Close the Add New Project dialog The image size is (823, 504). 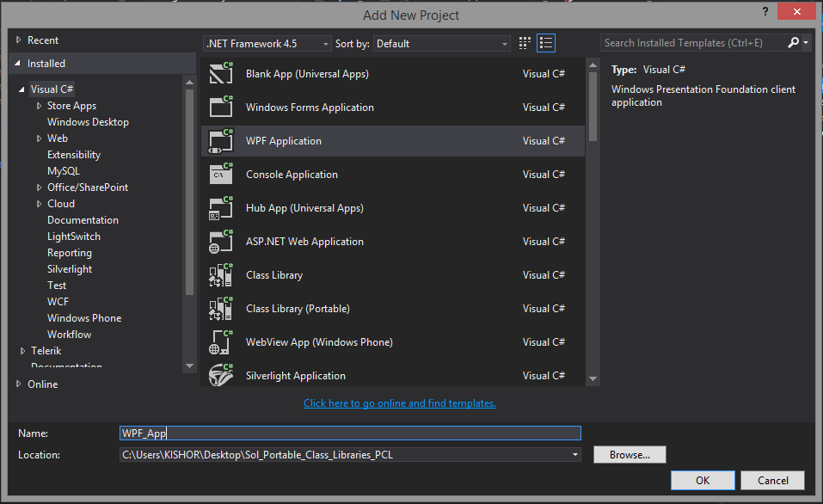click(x=796, y=11)
